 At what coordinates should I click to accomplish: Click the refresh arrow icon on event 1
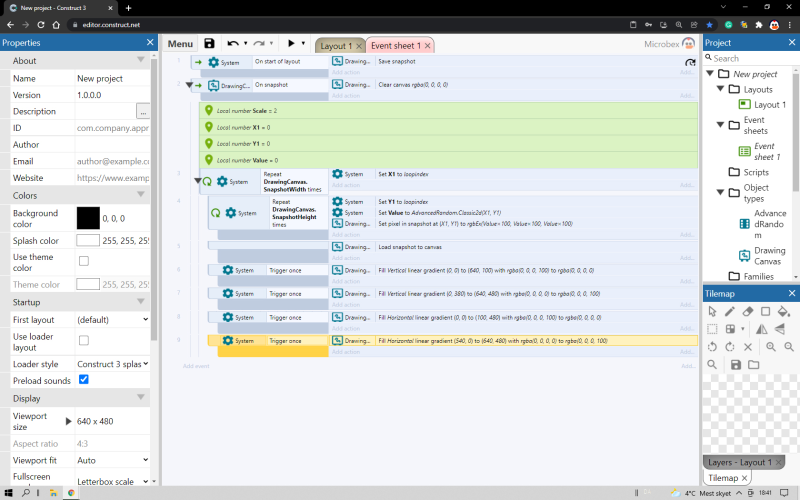pos(690,62)
